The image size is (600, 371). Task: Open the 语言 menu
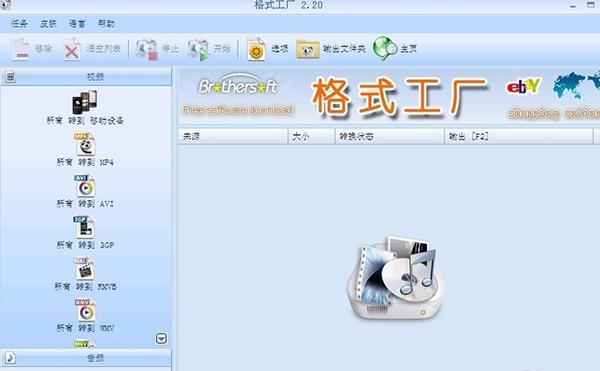[x=77, y=24]
